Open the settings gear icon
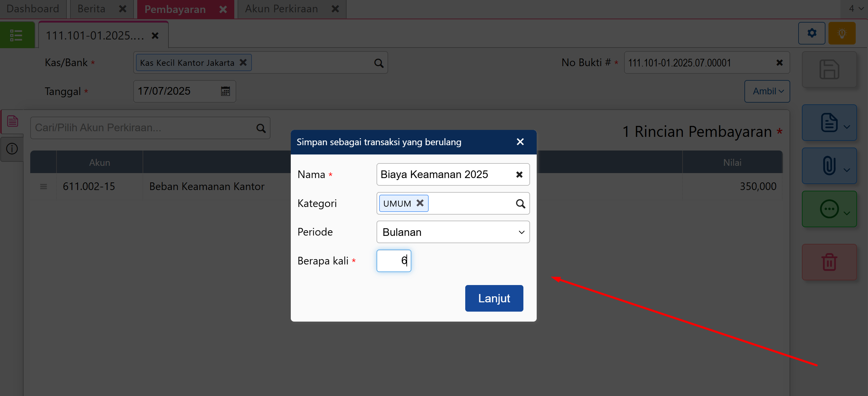The width and height of the screenshot is (868, 396). (x=812, y=33)
